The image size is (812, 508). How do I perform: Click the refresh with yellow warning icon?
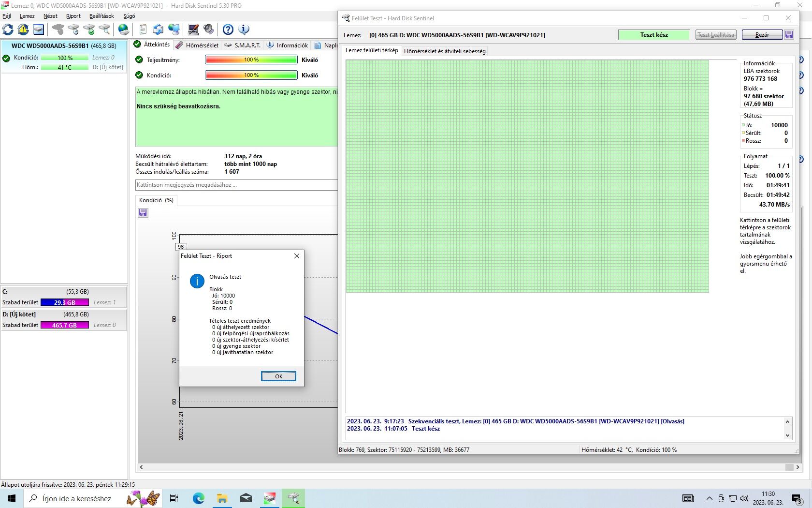pos(23,30)
